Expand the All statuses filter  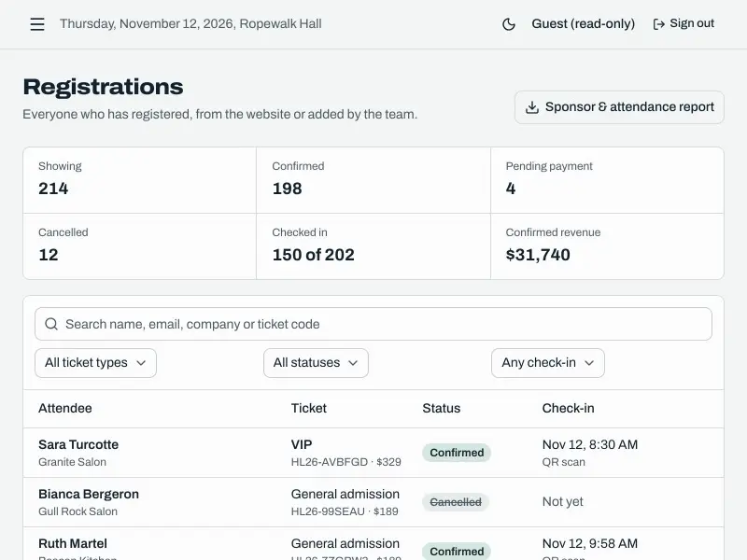click(x=316, y=363)
